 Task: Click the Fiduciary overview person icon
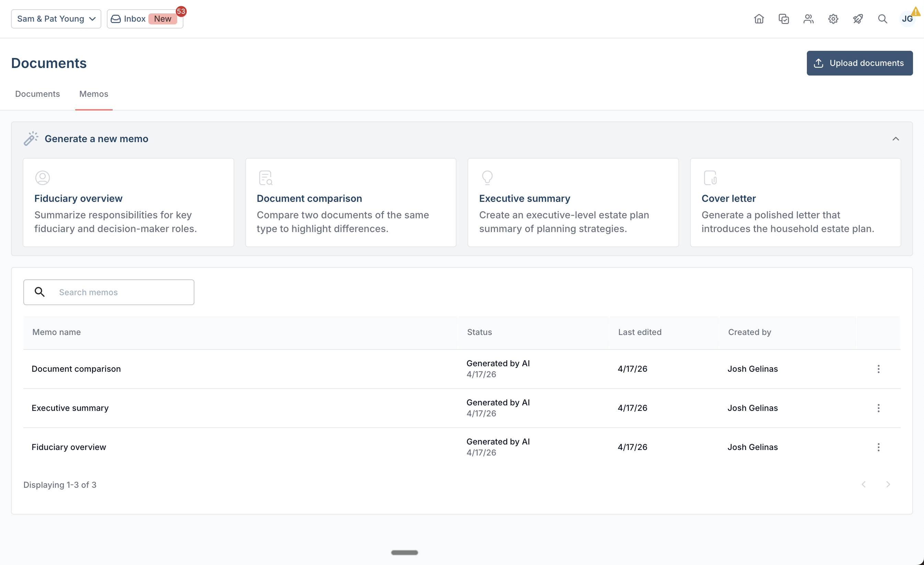coord(42,177)
